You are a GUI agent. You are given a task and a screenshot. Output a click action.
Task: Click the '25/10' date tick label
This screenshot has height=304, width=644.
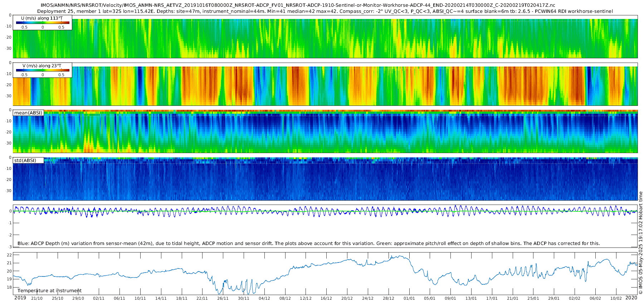pyautogui.click(x=58, y=299)
